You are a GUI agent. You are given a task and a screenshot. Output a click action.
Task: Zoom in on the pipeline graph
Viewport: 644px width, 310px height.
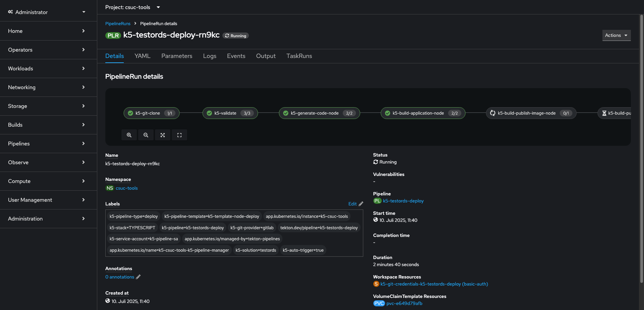tap(129, 135)
